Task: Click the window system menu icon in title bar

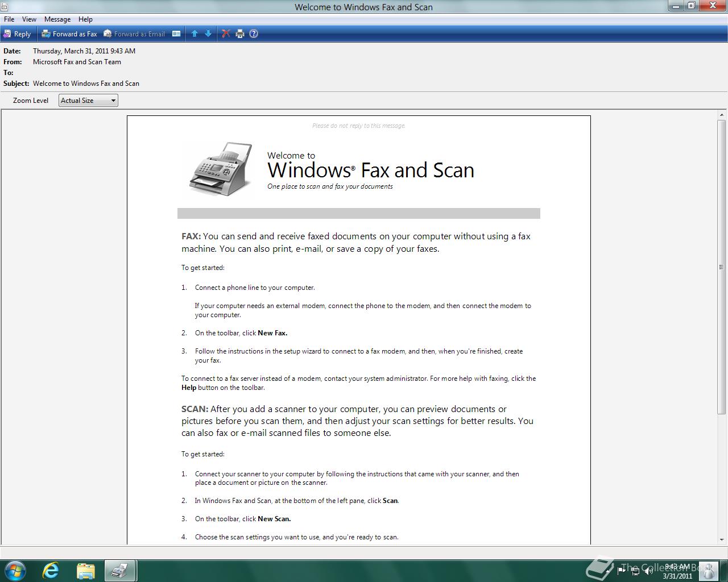Action: [4, 7]
